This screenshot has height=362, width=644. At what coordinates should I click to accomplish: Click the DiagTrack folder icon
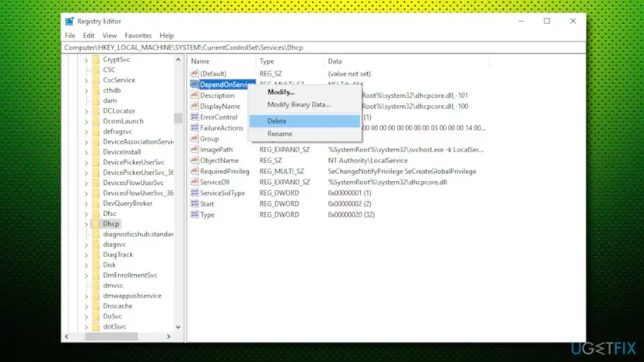tap(96, 255)
